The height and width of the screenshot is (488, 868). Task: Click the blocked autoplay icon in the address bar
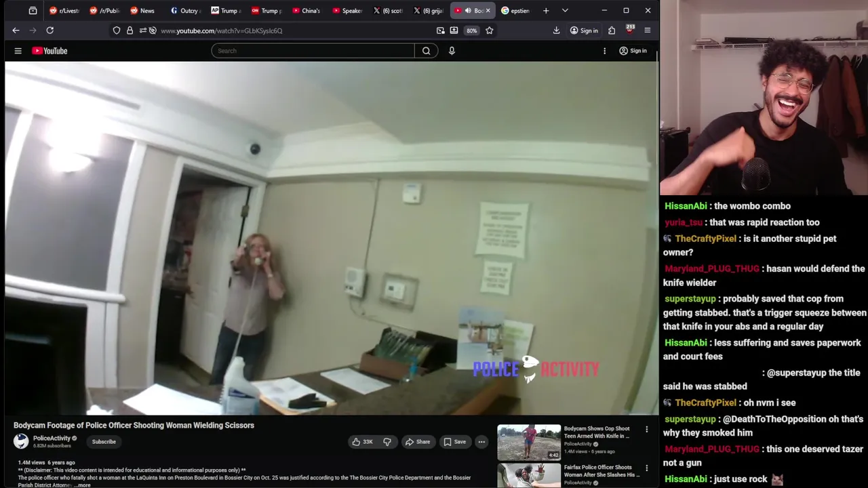[x=153, y=30]
